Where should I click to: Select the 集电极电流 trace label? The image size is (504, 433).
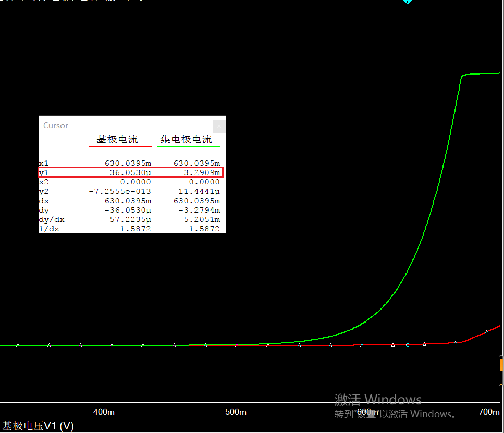point(186,140)
